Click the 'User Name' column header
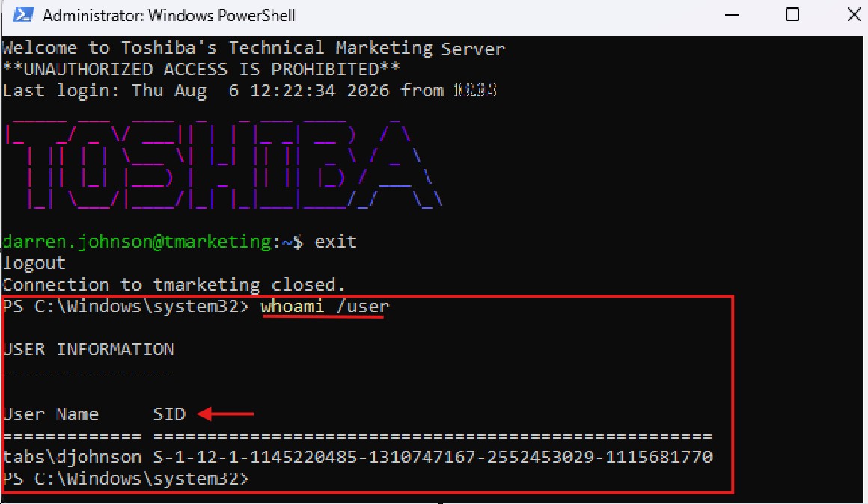Screen dimensions: 868x504 click(x=51, y=414)
